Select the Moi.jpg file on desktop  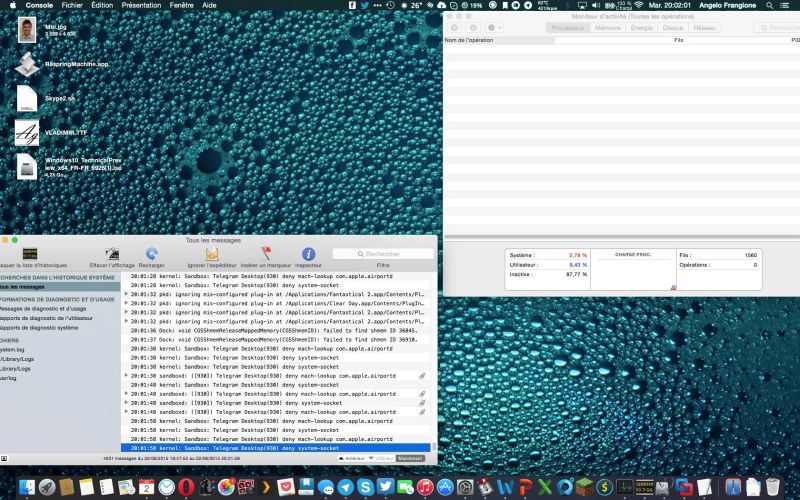point(27,30)
